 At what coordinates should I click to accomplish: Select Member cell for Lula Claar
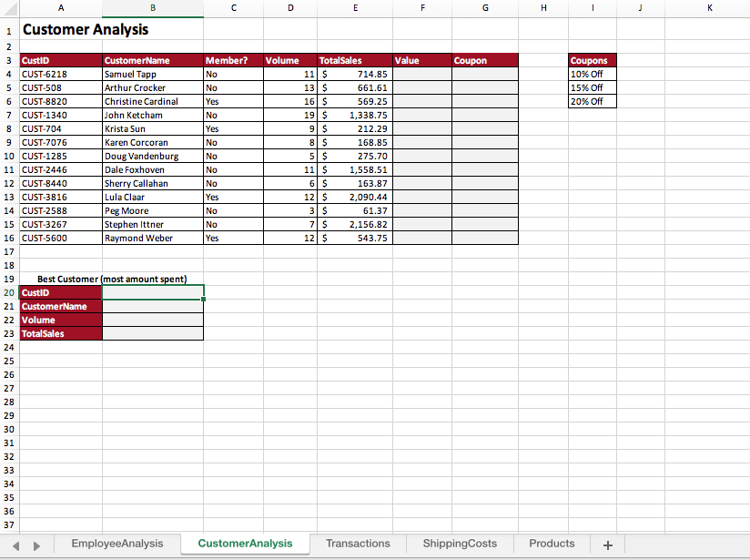[233, 197]
